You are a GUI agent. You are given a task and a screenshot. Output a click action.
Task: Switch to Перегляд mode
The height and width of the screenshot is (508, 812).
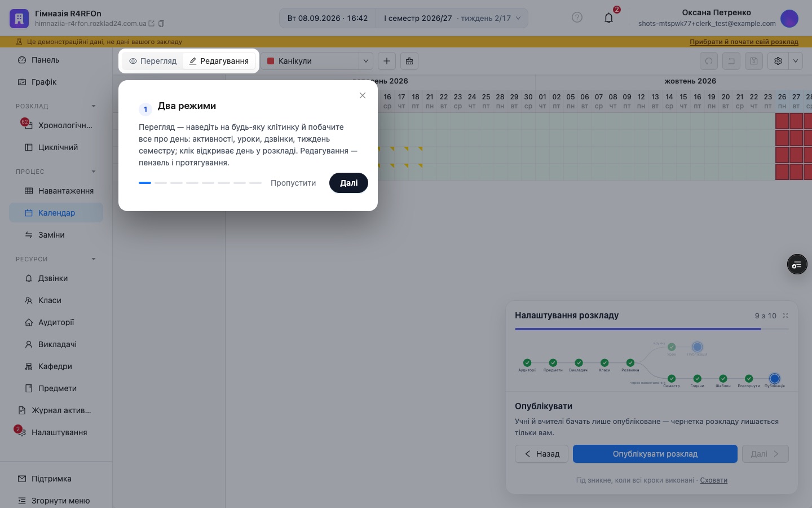point(153,61)
